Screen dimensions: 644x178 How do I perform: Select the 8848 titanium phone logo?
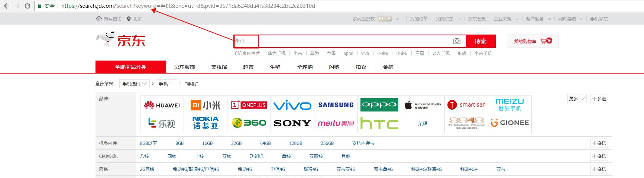(x=466, y=123)
